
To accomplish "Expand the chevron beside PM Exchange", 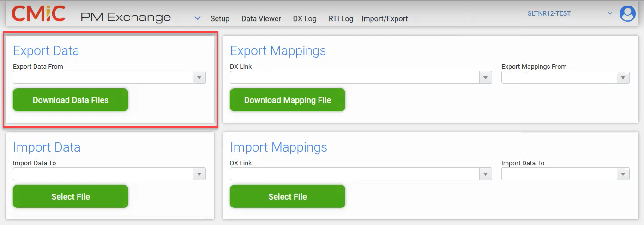I will tap(198, 18).
